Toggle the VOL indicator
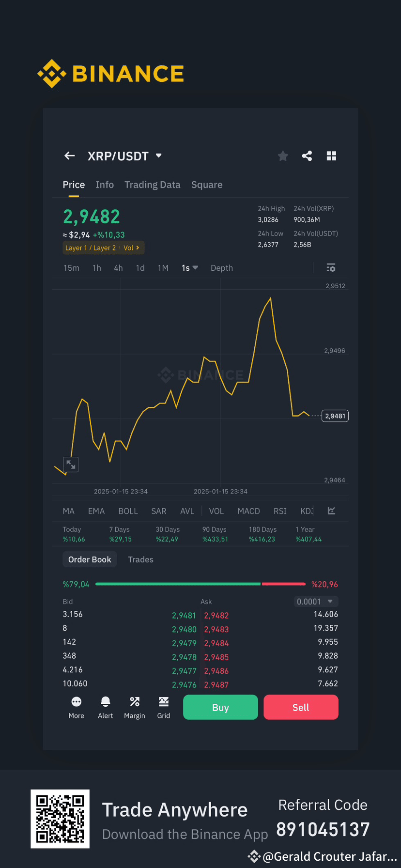Viewport: 401px width, 868px height. click(x=216, y=511)
